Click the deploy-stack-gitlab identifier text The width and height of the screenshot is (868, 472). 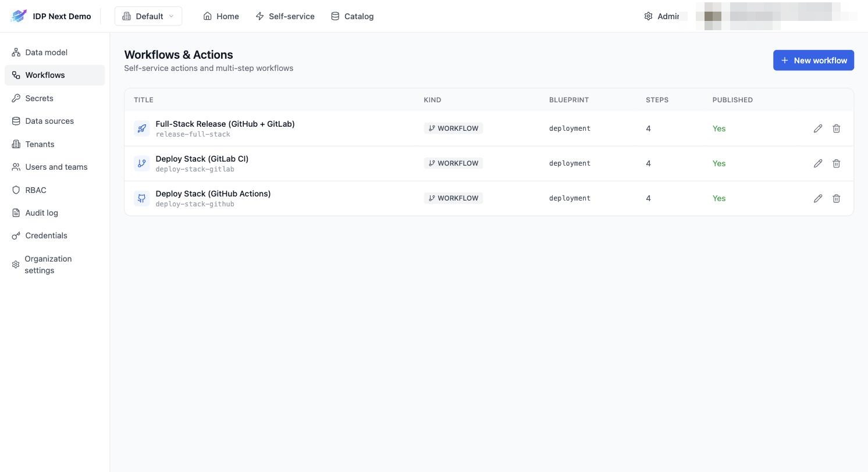pos(195,169)
